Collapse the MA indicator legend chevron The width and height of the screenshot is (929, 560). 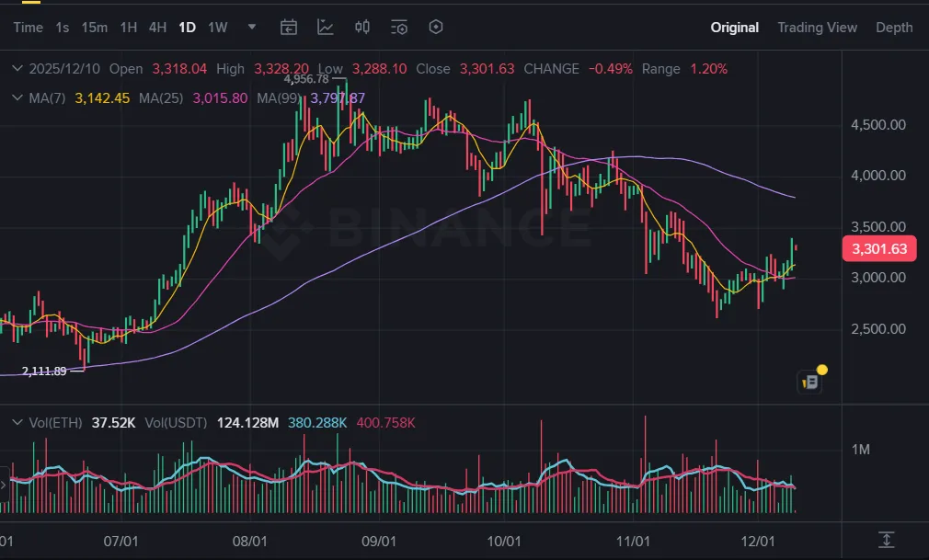tap(17, 97)
